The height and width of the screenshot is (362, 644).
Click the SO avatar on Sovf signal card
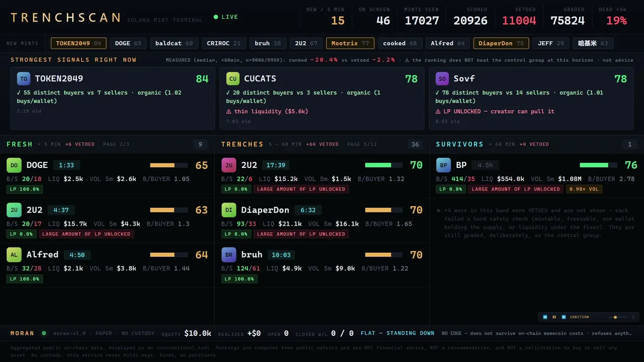tap(442, 79)
